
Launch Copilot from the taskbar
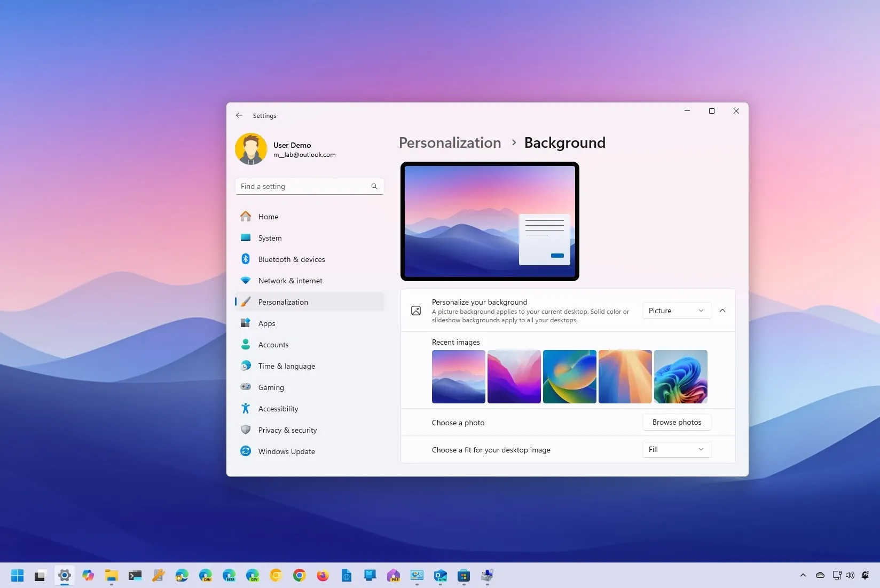click(88, 576)
